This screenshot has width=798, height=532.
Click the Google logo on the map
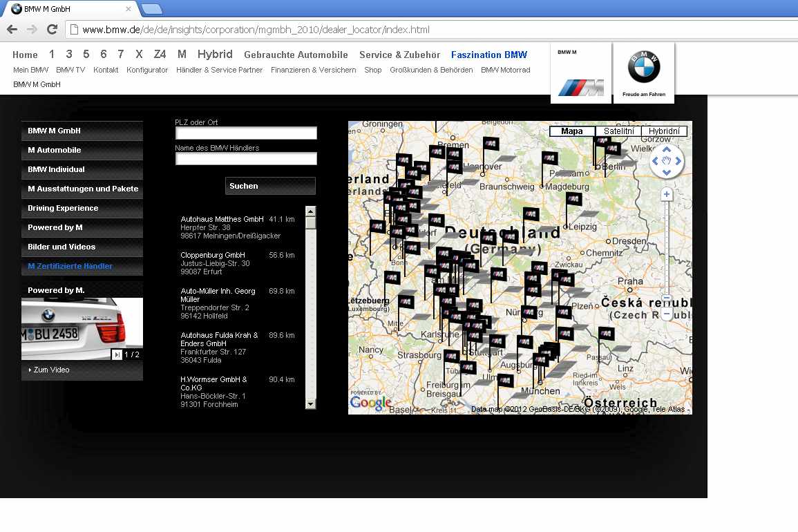click(370, 403)
